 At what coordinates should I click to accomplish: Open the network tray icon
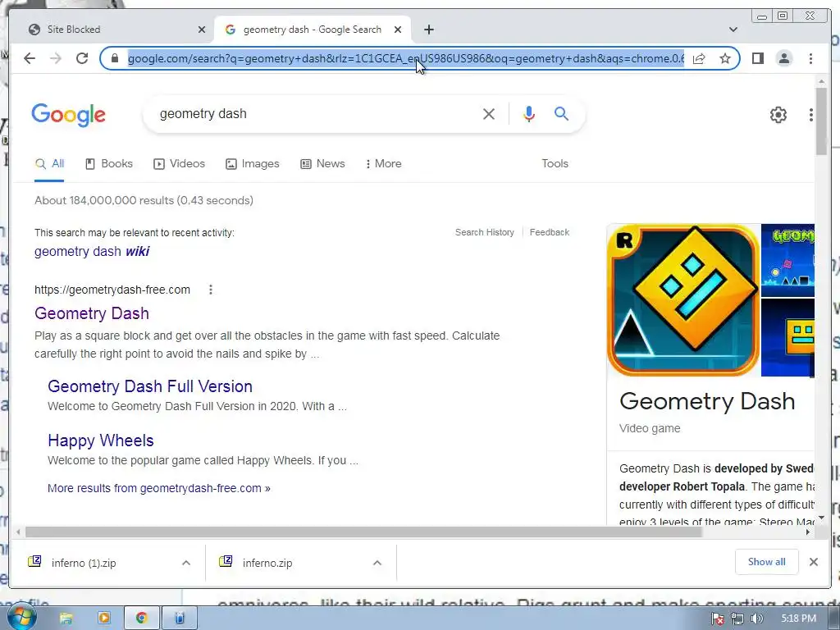[737, 619]
